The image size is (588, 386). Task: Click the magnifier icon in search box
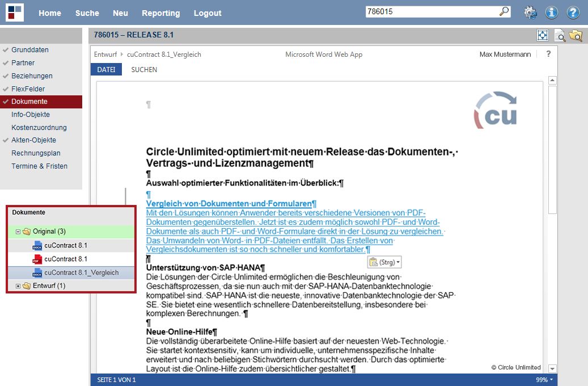(504, 12)
